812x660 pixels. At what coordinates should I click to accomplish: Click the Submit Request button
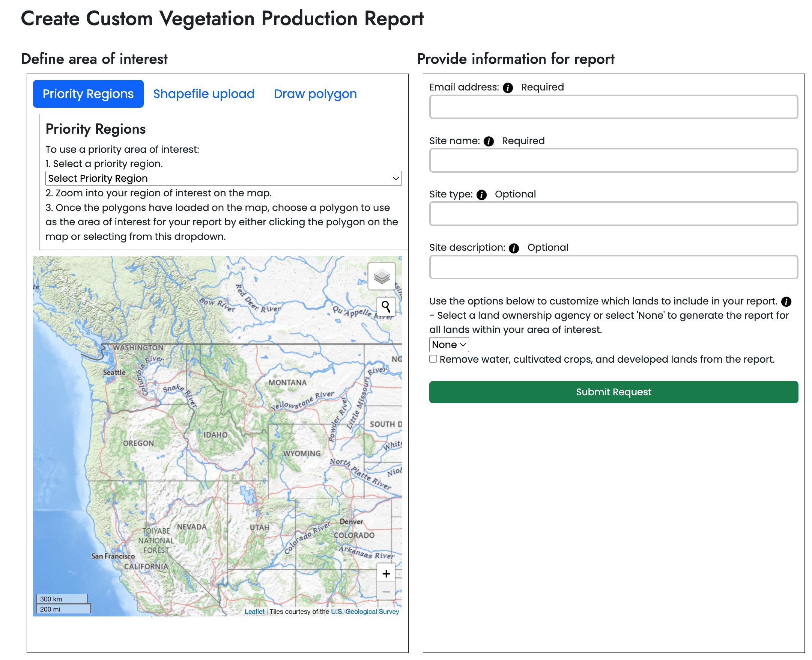[x=613, y=392]
